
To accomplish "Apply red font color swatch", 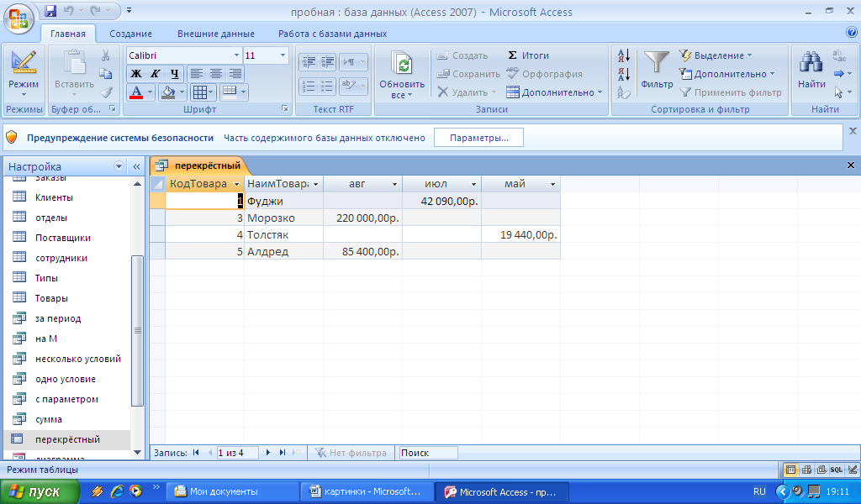I will pyautogui.click(x=136, y=92).
